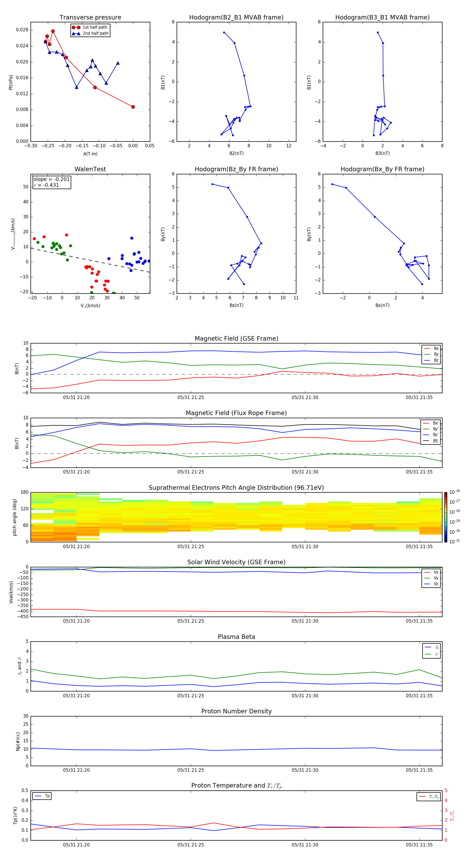The height and width of the screenshot is (868, 473).
Task: Click '05/31 21:25' tick under Proton Temperature
Action: [x=191, y=845]
